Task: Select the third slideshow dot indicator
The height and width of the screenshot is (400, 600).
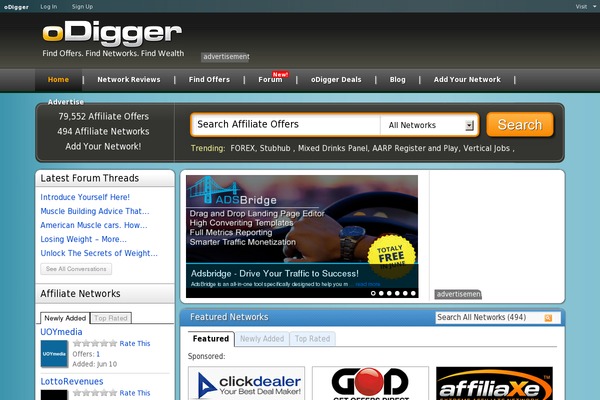Action: pos(390,293)
